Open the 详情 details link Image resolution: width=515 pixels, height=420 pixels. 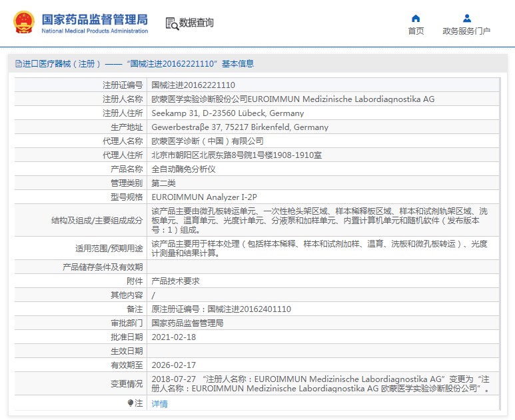pyautogui.click(x=160, y=403)
